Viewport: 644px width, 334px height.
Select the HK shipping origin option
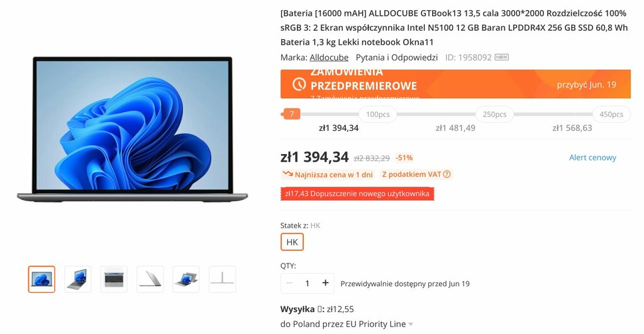tap(292, 242)
